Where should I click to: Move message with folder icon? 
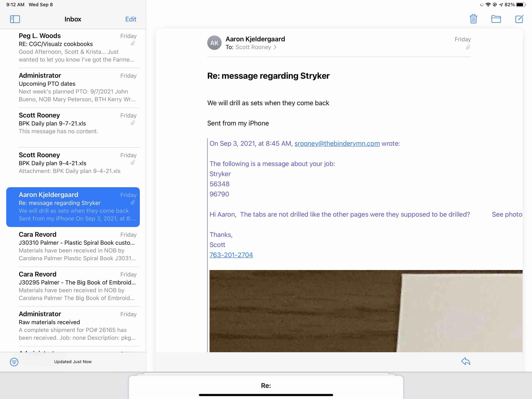496,19
